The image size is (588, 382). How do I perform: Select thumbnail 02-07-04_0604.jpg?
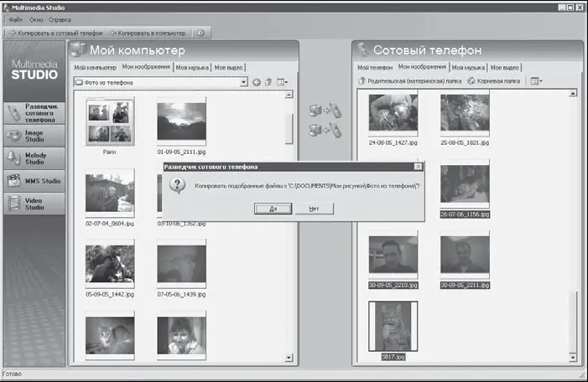(110, 194)
